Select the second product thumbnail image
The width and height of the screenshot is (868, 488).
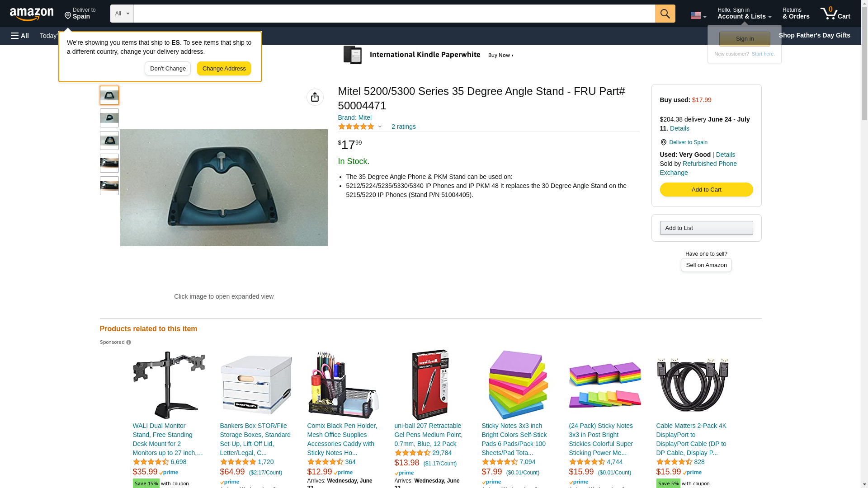[109, 118]
